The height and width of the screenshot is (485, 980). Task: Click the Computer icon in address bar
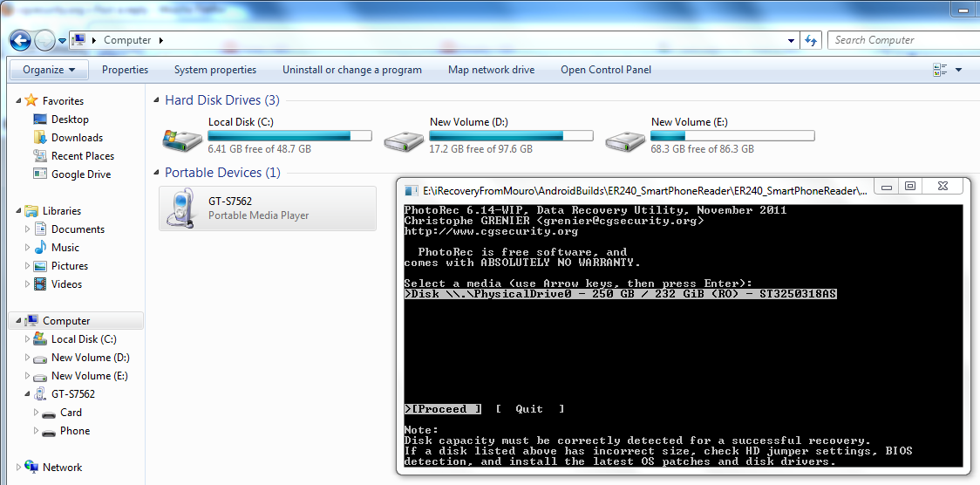coord(78,40)
